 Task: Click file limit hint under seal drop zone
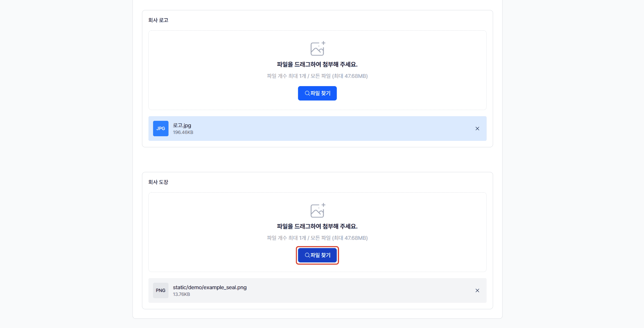click(x=317, y=238)
